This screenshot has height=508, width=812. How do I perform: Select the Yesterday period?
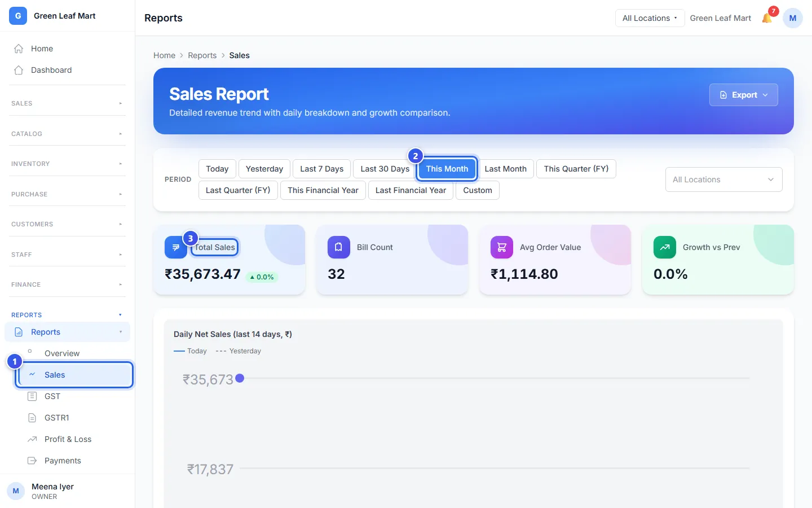(x=264, y=169)
